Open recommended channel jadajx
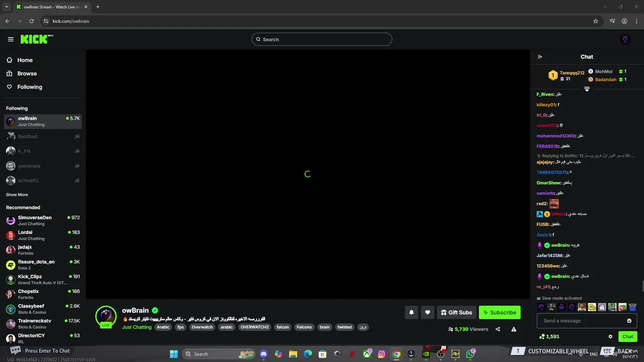This screenshot has height=362, width=644. tap(43, 250)
